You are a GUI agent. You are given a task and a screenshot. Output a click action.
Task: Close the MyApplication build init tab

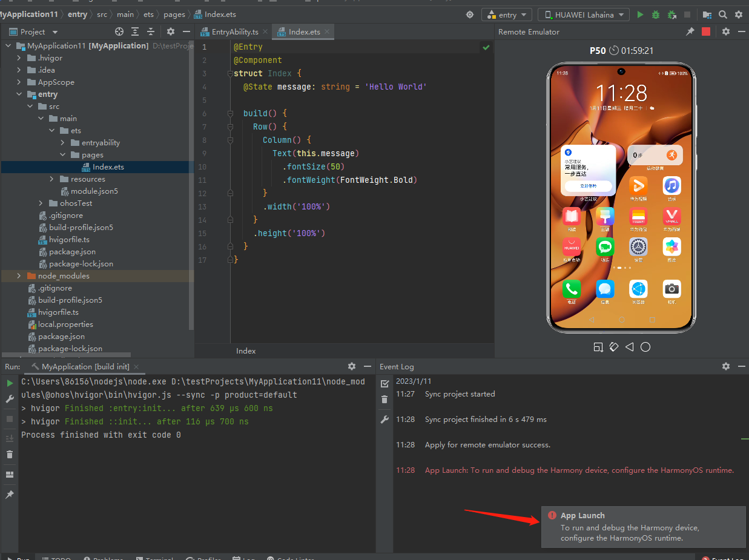click(x=136, y=367)
